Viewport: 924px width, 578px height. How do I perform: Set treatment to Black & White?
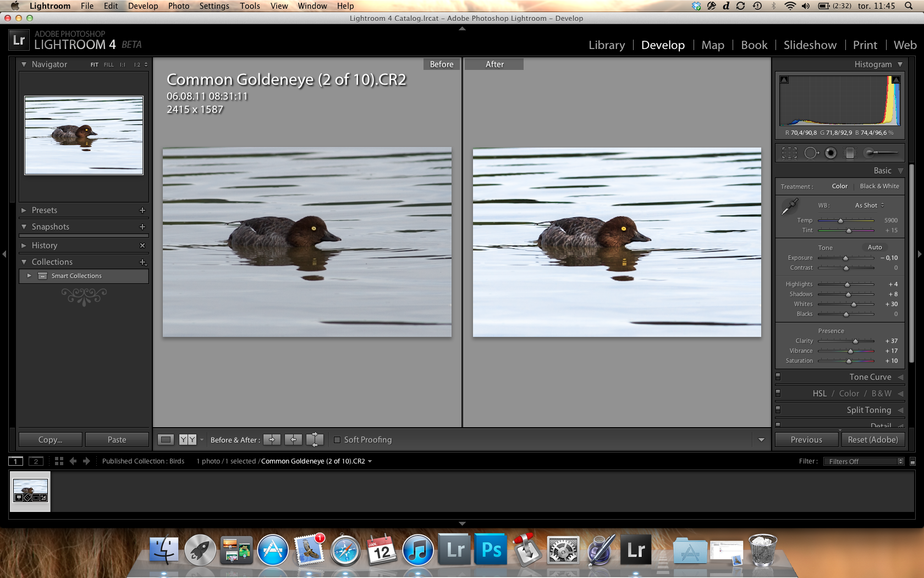pyautogui.click(x=879, y=186)
